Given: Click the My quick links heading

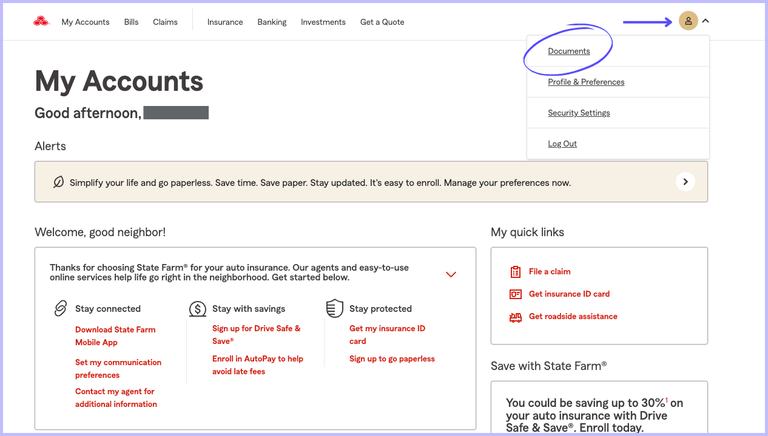Looking at the screenshot, I should [x=528, y=232].
